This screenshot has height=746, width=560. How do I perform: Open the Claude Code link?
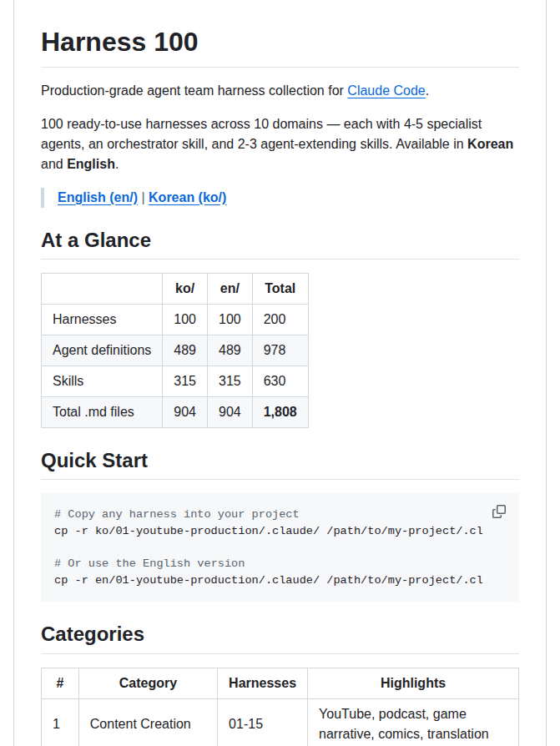click(386, 90)
